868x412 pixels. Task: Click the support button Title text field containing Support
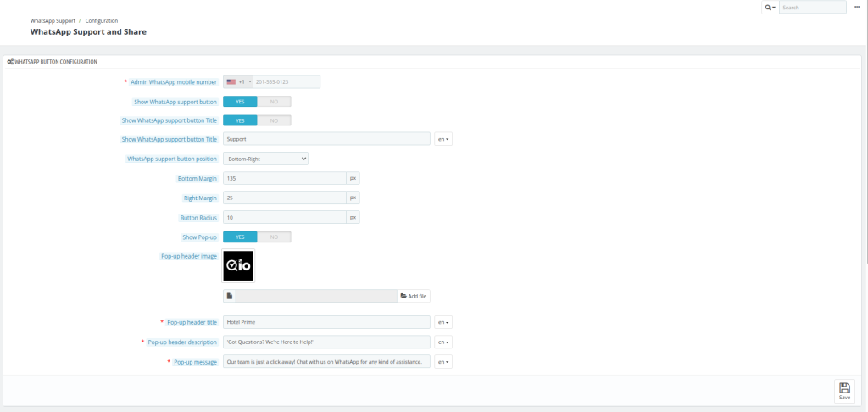tap(326, 139)
